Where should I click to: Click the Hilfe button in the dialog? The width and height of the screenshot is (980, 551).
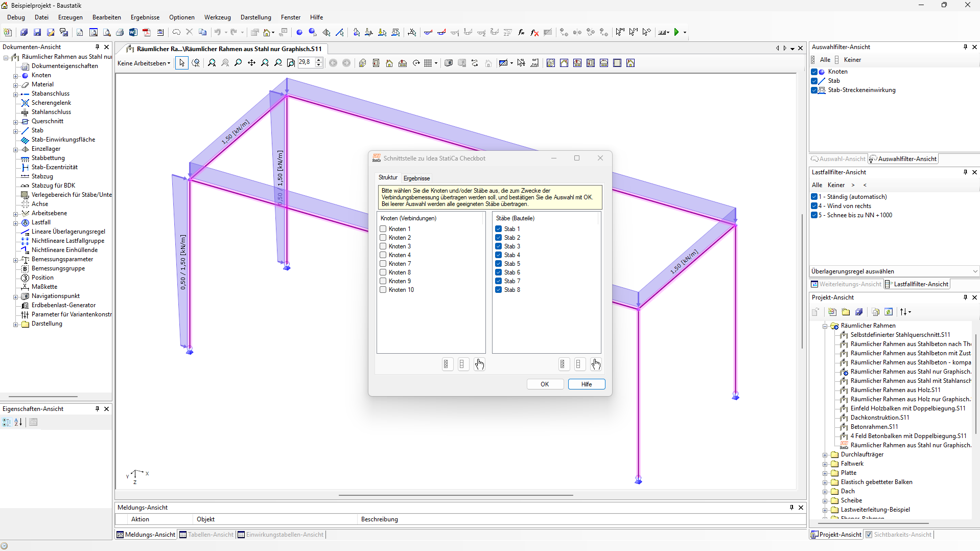[x=587, y=384]
